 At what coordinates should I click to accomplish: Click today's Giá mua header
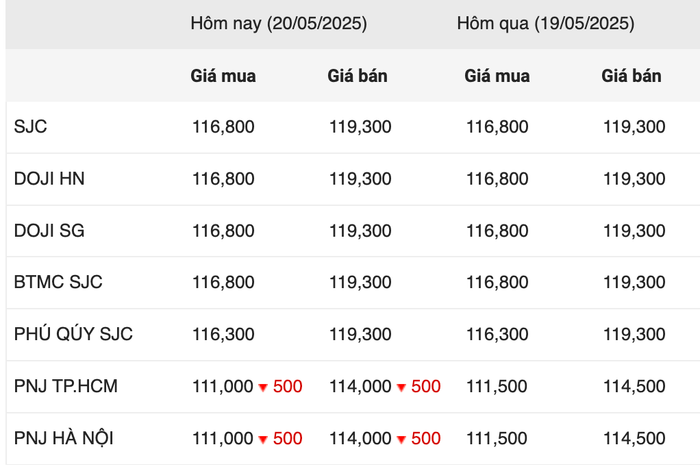[x=223, y=76]
